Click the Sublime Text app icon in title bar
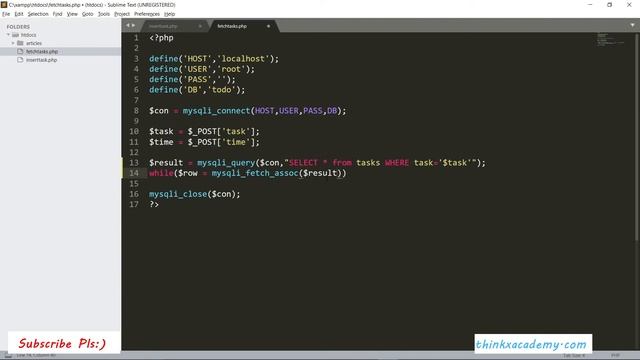This screenshot has height=360, width=640. (x=4, y=4)
